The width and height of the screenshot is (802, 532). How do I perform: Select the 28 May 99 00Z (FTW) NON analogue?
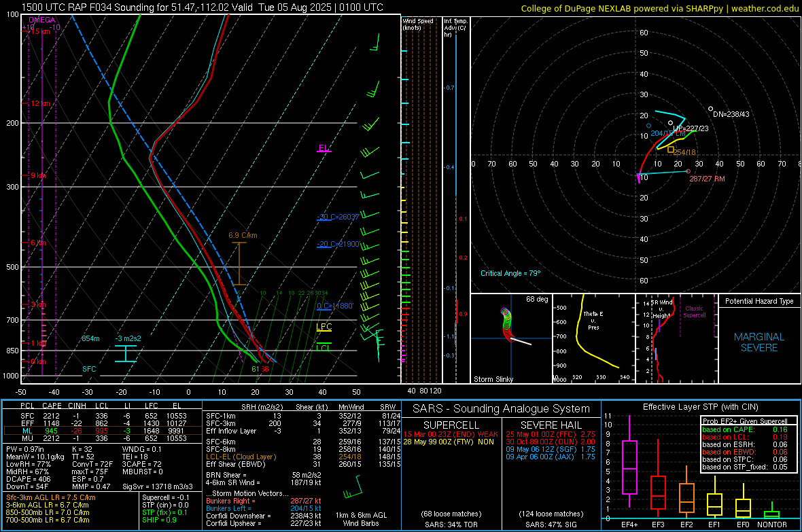pos(449,442)
